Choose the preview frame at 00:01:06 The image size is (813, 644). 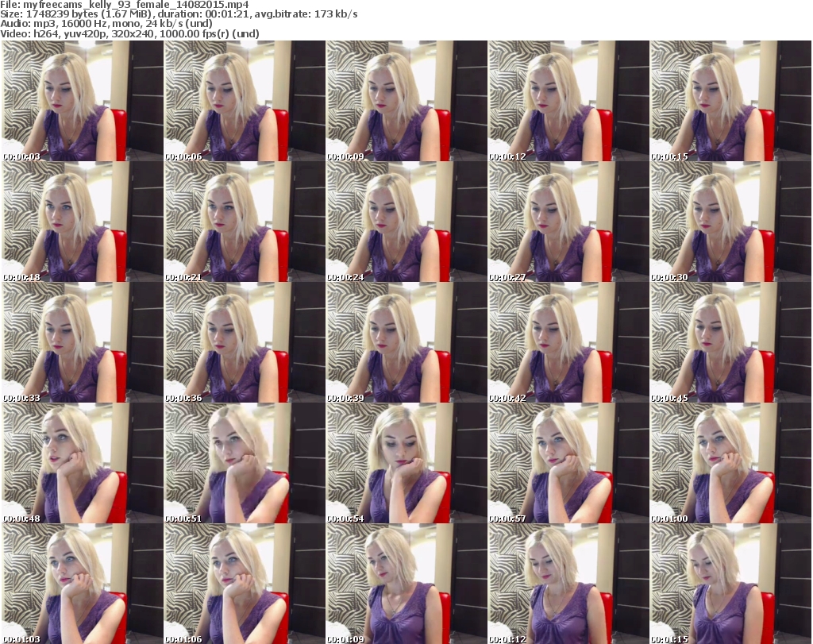pyautogui.click(x=245, y=584)
